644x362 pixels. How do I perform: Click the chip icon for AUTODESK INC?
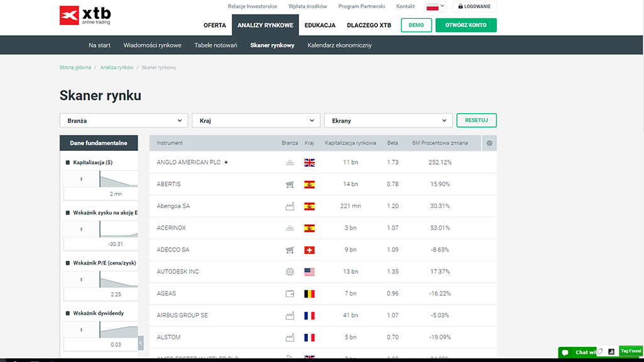pyautogui.click(x=290, y=271)
